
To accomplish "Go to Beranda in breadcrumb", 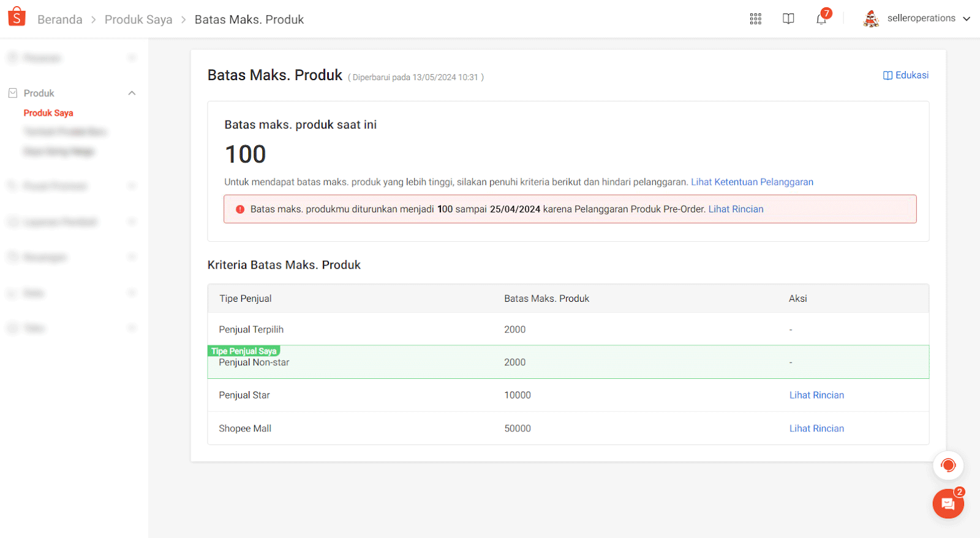I will click(x=59, y=20).
